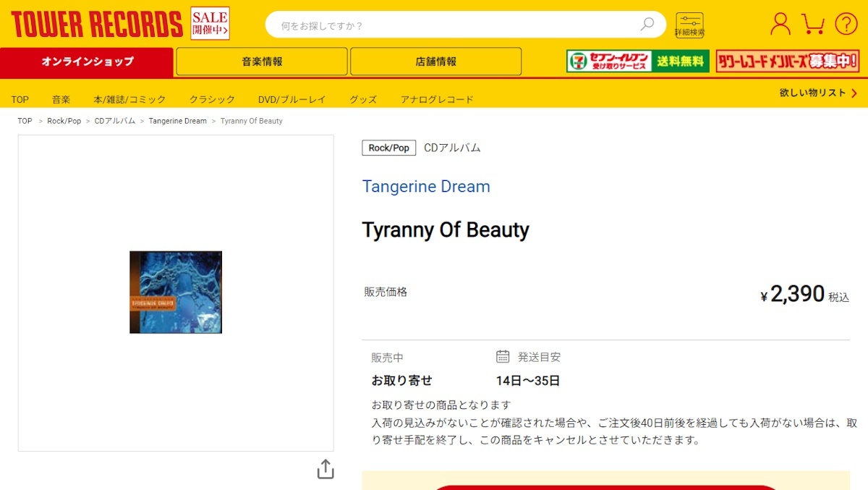Open the 本/雑誌/コミック category menu
Image resolution: width=868 pixels, height=490 pixels.
click(x=129, y=100)
